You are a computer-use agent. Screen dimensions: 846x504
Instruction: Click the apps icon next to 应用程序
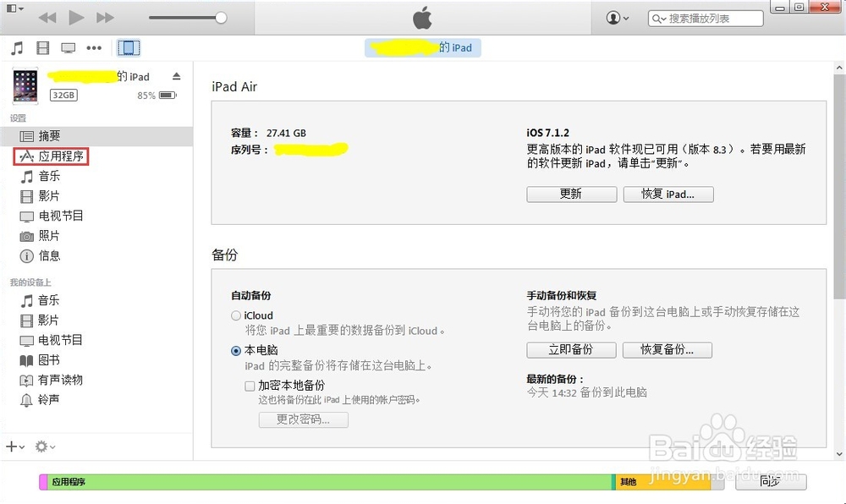pos(26,156)
